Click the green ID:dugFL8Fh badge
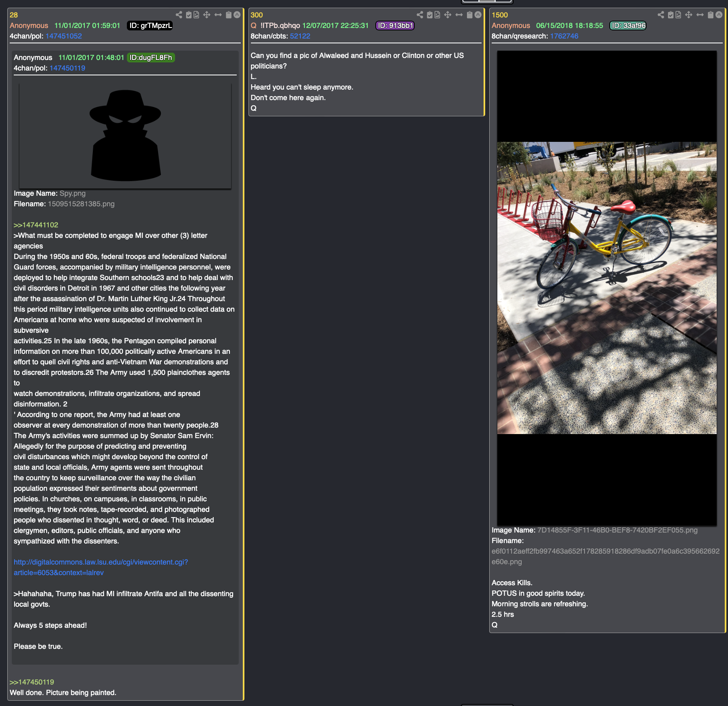Viewport: 728px width, 706px height. click(x=151, y=58)
